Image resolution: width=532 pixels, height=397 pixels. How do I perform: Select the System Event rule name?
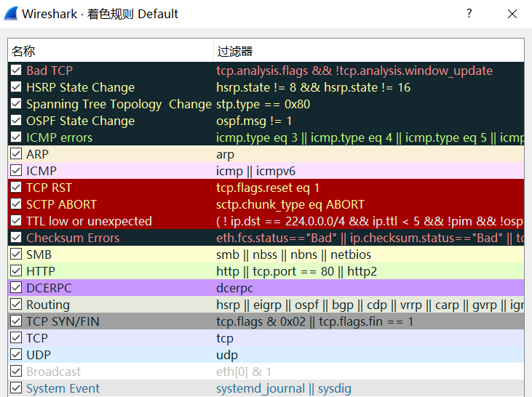63,388
